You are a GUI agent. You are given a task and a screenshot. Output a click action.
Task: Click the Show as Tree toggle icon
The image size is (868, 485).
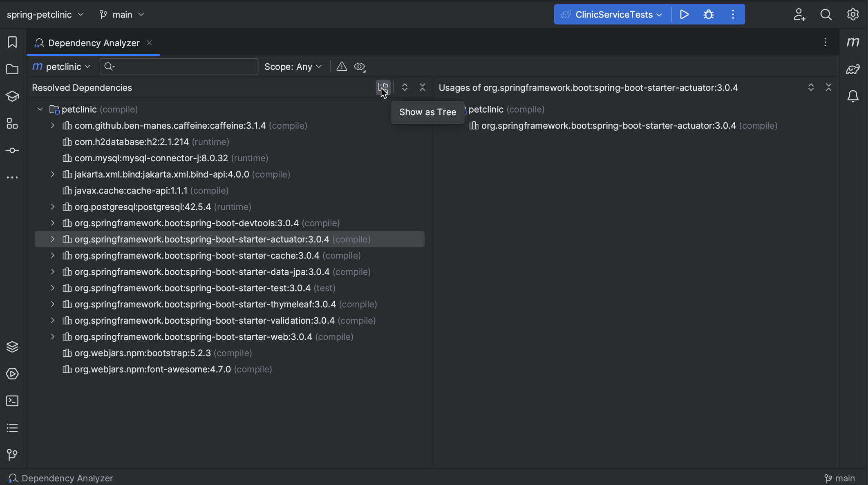click(383, 88)
